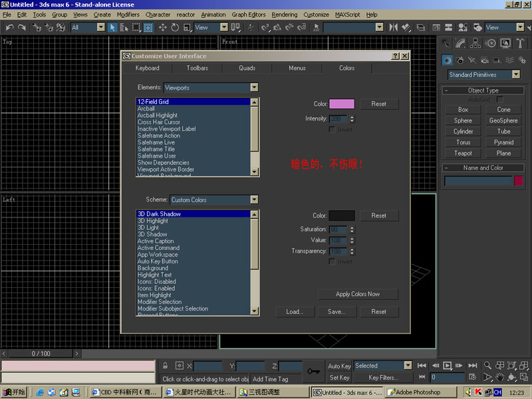
Task: Click the Play Animation button
Action: pos(447,365)
